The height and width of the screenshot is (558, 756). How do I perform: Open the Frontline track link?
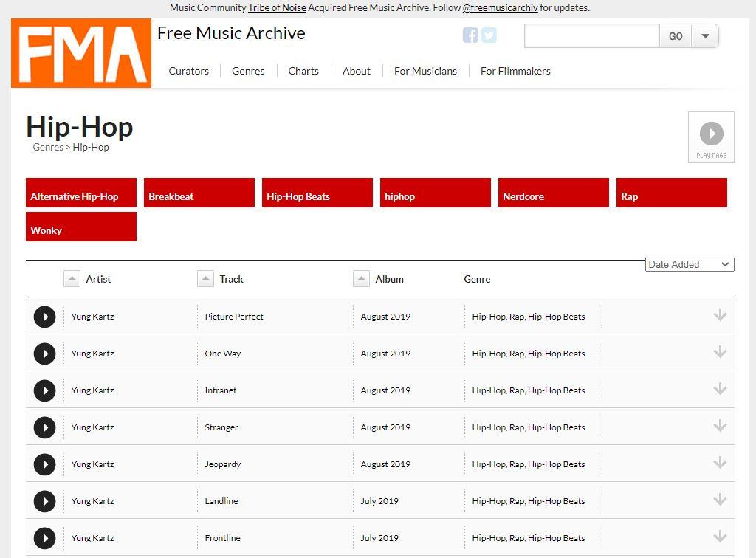(222, 538)
